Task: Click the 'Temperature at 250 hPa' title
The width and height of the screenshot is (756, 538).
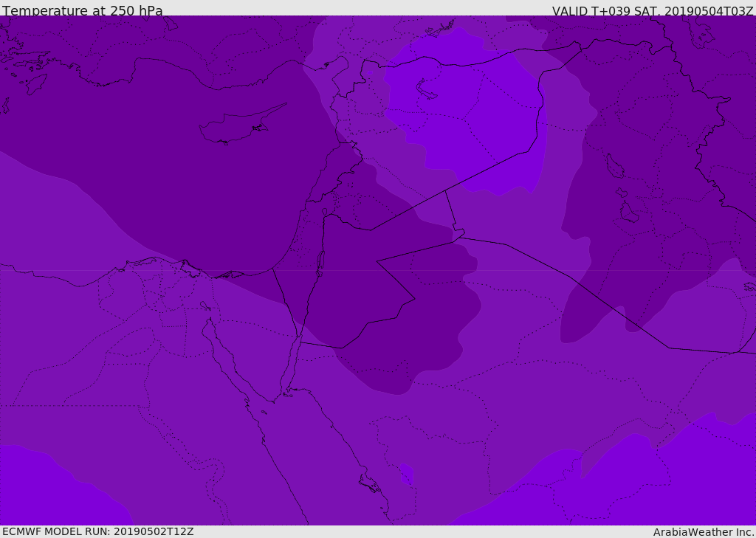Action: coord(83,10)
